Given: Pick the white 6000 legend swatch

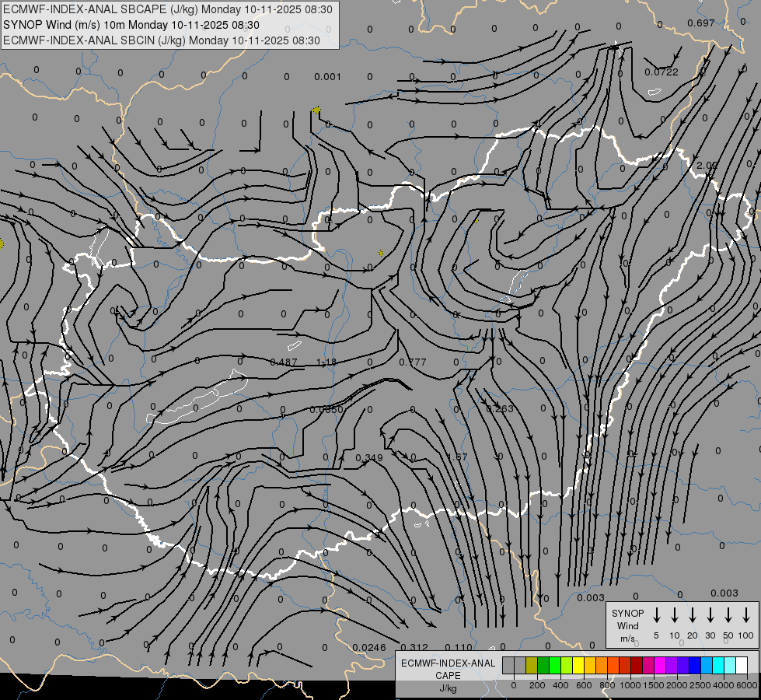Looking at the screenshot, I should [x=741, y=665].
